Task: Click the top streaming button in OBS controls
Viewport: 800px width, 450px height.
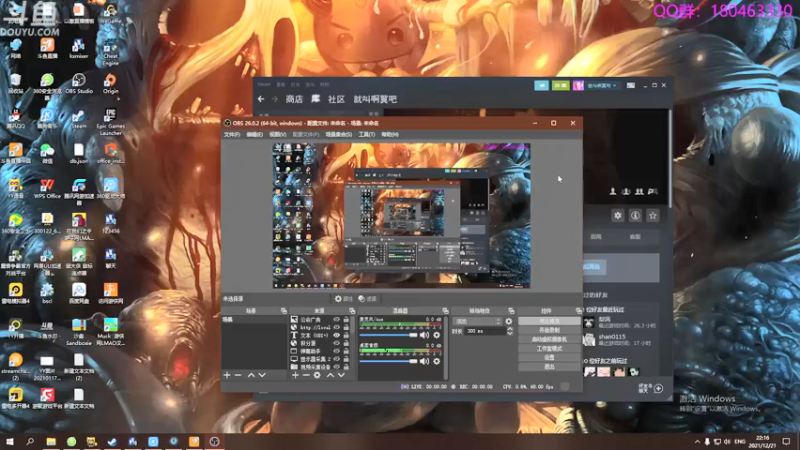Action: click(x=549, y=321)
